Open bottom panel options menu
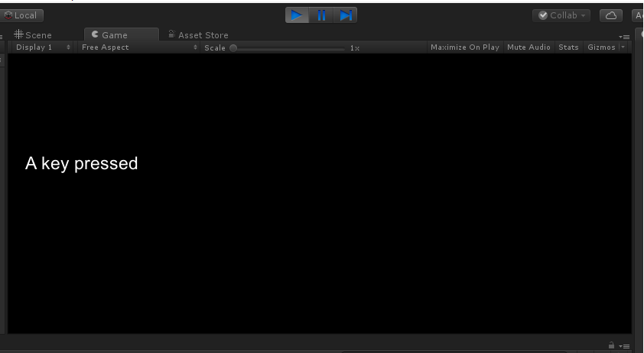The height and width of the screenshot is (353, 644). point(624,346)
